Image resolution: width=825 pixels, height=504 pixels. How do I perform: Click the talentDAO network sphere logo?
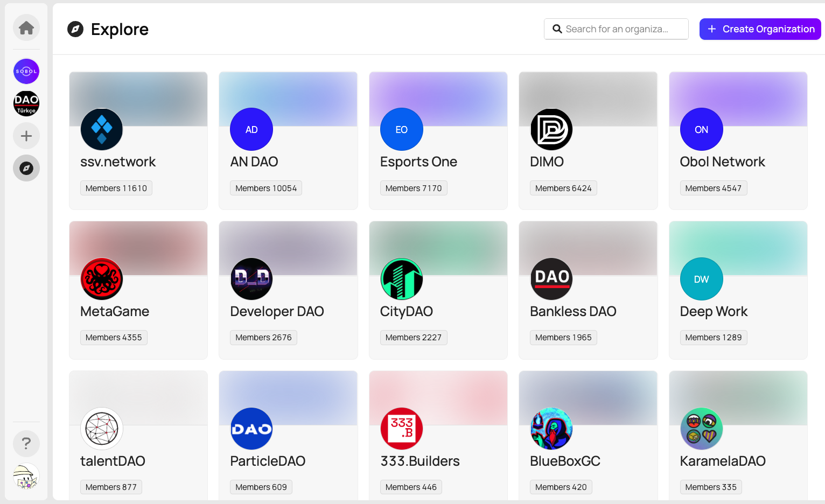102,429
